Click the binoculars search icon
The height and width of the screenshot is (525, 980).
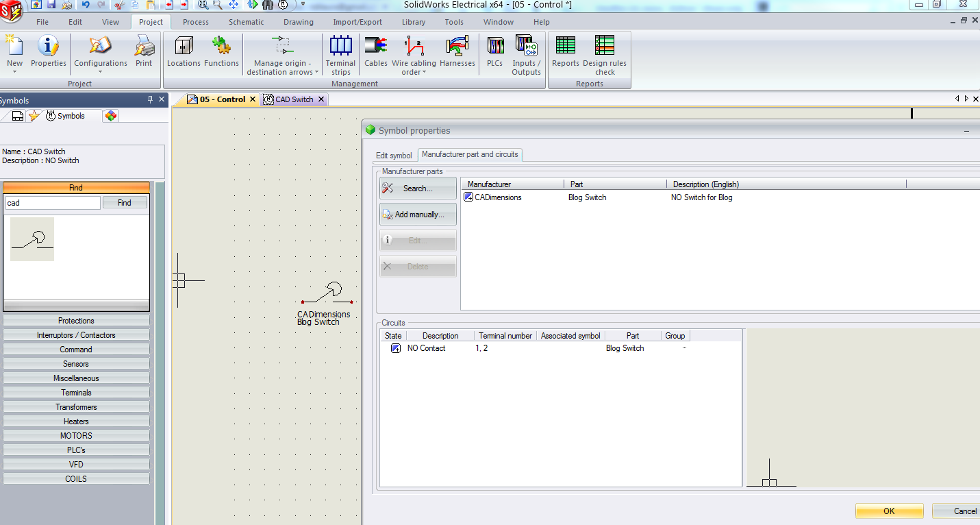click(268, 4)
